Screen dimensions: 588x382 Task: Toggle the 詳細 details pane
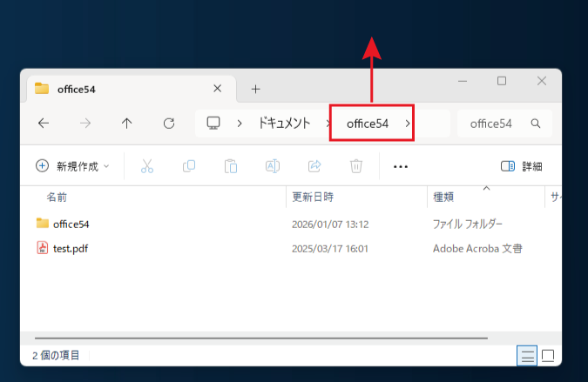point(521,166)
